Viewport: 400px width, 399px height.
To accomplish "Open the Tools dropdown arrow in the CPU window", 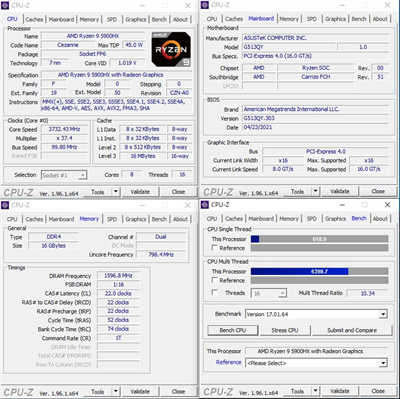I will 115,192.
